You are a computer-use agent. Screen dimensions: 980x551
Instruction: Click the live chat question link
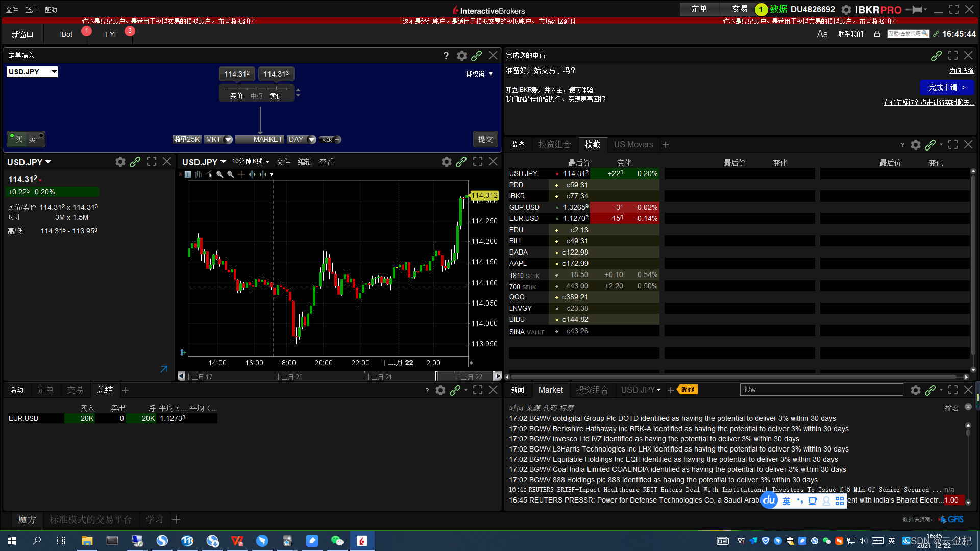click(929, 103)
